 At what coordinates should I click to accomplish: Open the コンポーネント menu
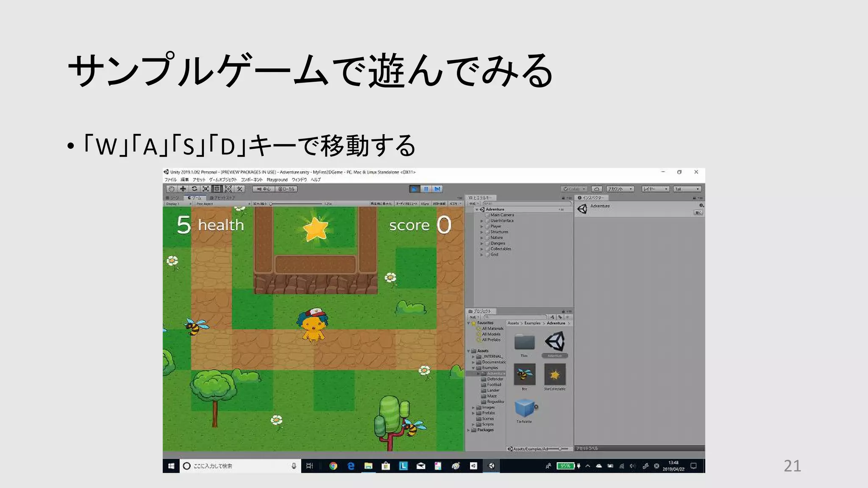pos(252,180)
